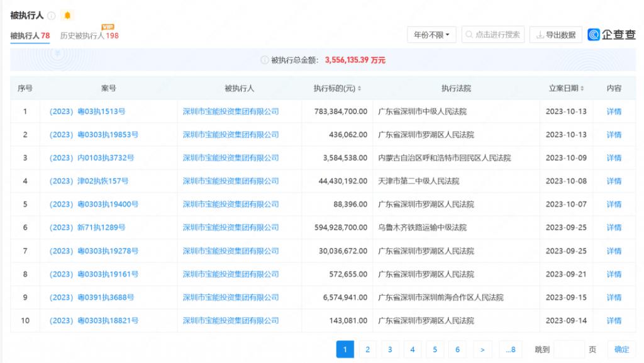
Task: Click the orange bell alert icon
Action: tap(67, 15)
